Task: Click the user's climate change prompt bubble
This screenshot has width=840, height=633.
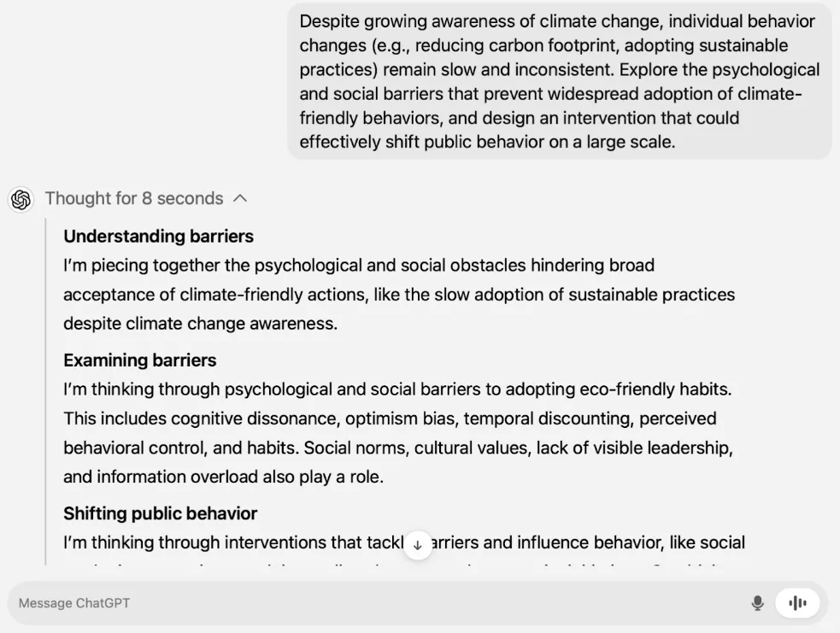Action: click(559, 81)
